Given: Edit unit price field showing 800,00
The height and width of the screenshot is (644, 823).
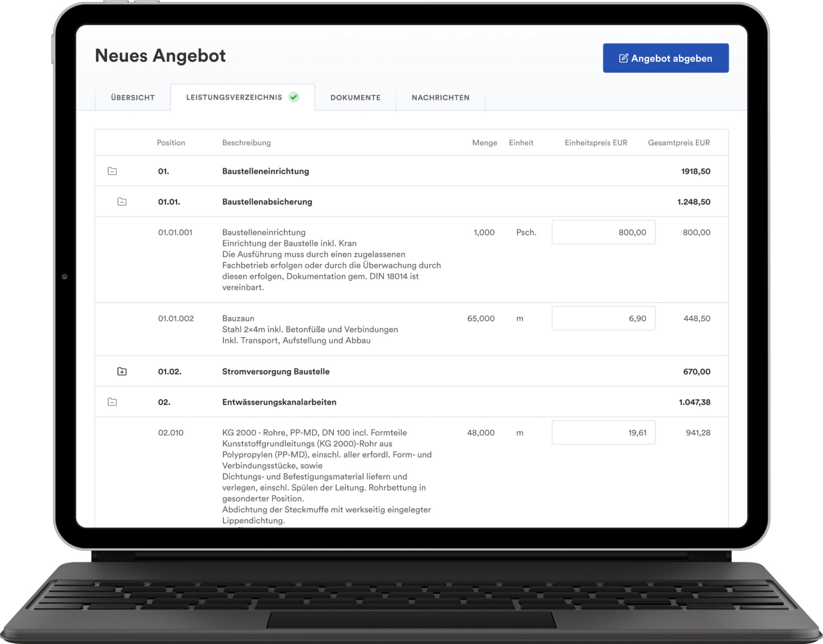Looking at the screenshot, I should pyautogui.click(x=603, y=232).
